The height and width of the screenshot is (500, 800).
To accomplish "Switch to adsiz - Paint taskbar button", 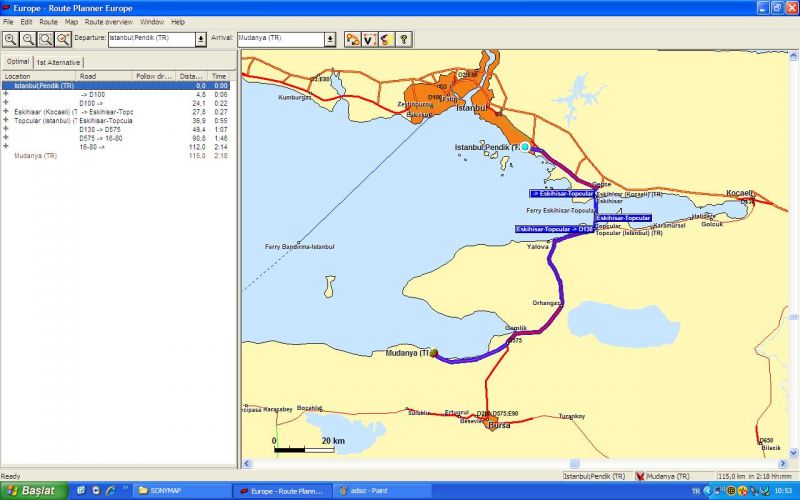I will tap(383, 491).
